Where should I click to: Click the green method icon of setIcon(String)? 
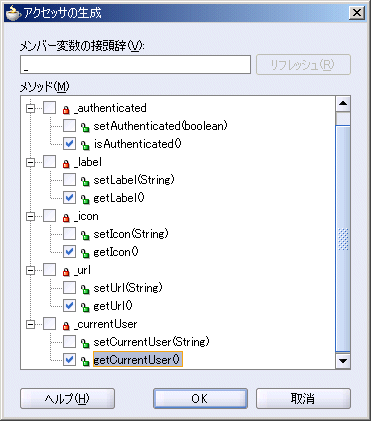point(85,235)
